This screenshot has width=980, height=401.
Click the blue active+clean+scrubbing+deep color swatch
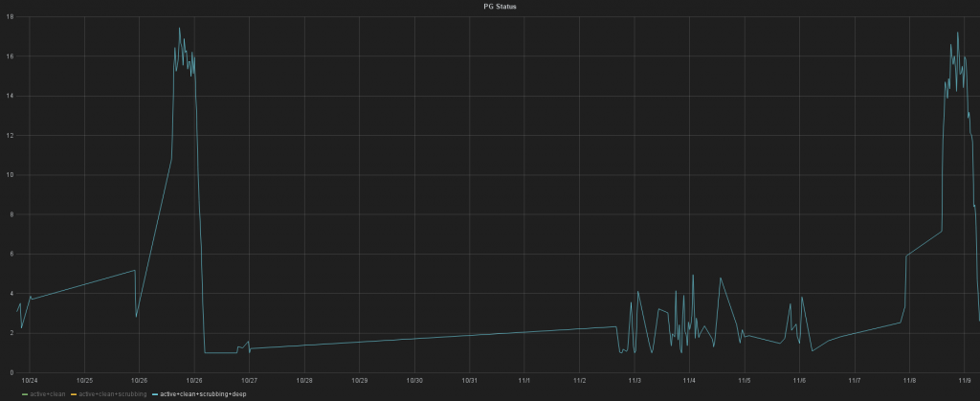(155, 393)
